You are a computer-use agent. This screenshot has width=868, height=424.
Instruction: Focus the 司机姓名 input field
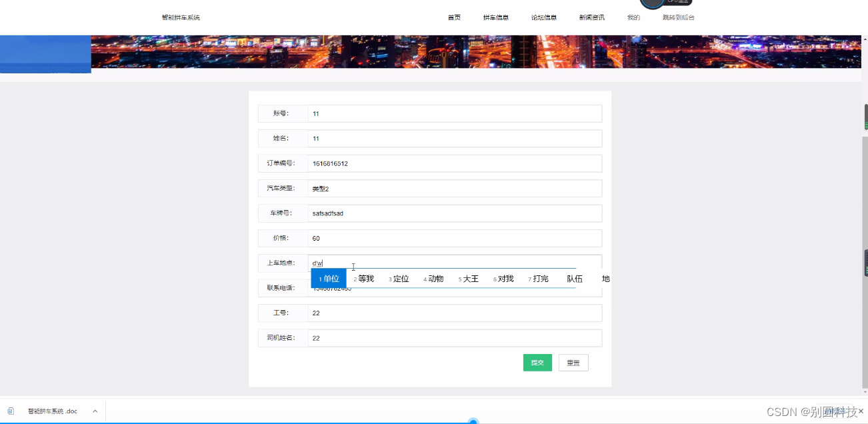click(455, 338)
